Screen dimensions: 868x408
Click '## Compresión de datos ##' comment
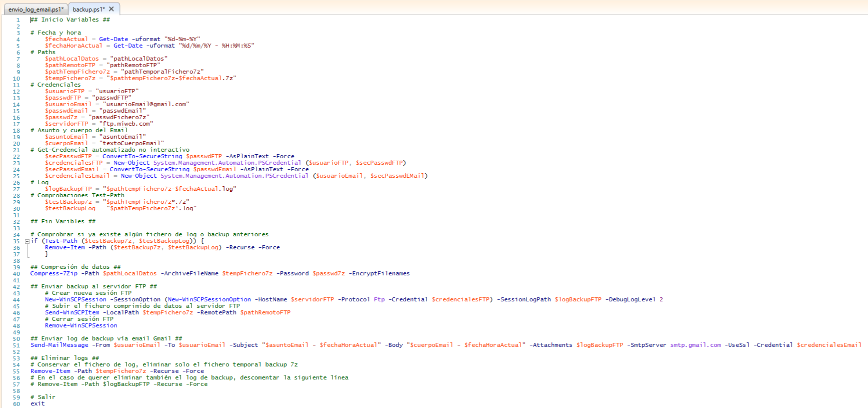(75, 267)
